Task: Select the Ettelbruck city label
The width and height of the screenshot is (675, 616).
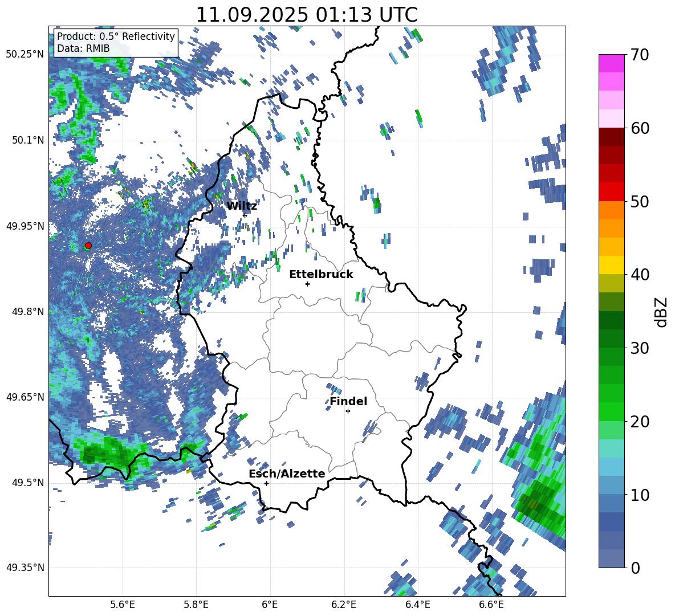Action: (321, 275)
